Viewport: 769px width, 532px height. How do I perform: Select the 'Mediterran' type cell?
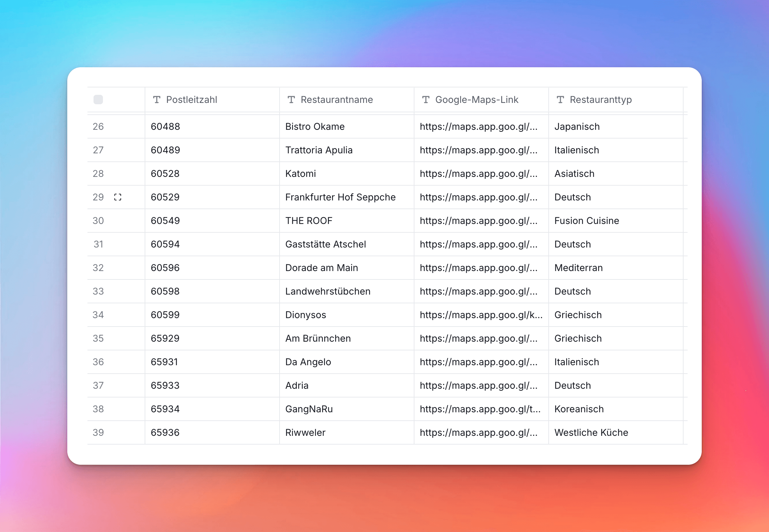tap(616, 268)
